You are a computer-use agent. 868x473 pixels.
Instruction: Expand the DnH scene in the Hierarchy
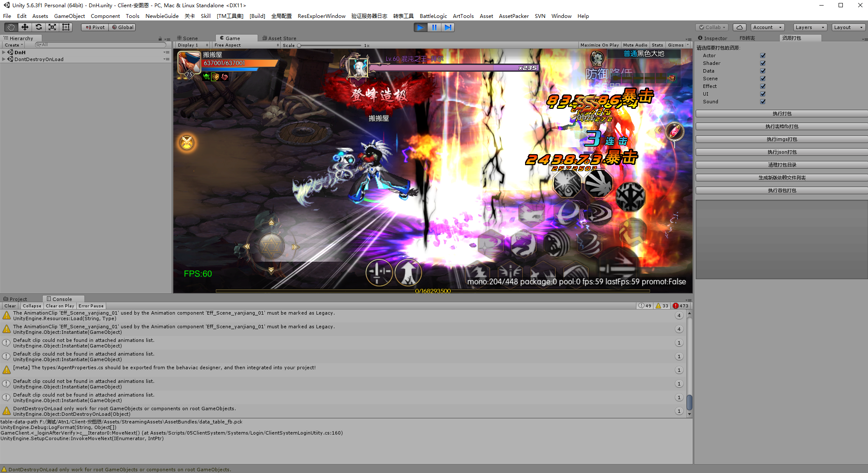[4, 53]
